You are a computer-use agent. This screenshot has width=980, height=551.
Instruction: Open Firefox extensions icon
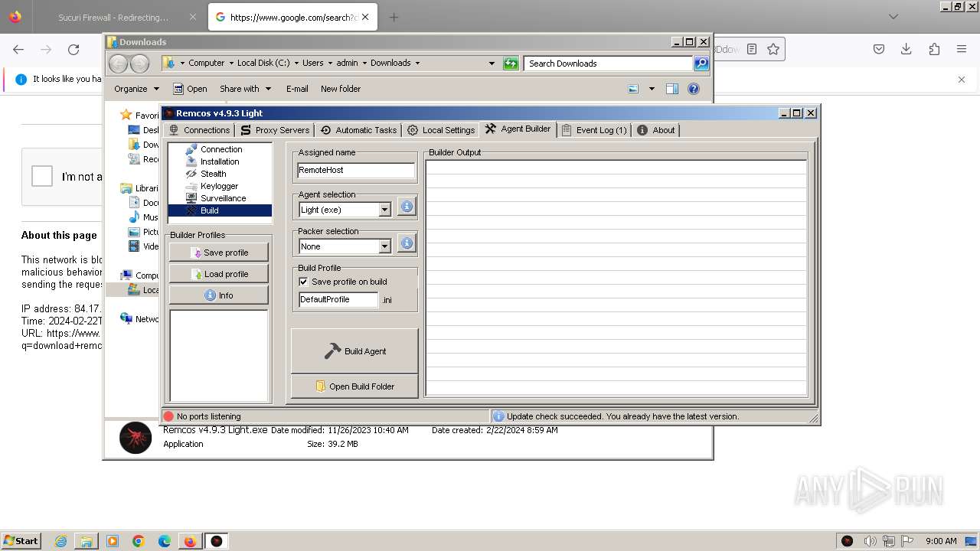(x=934, y=49)
